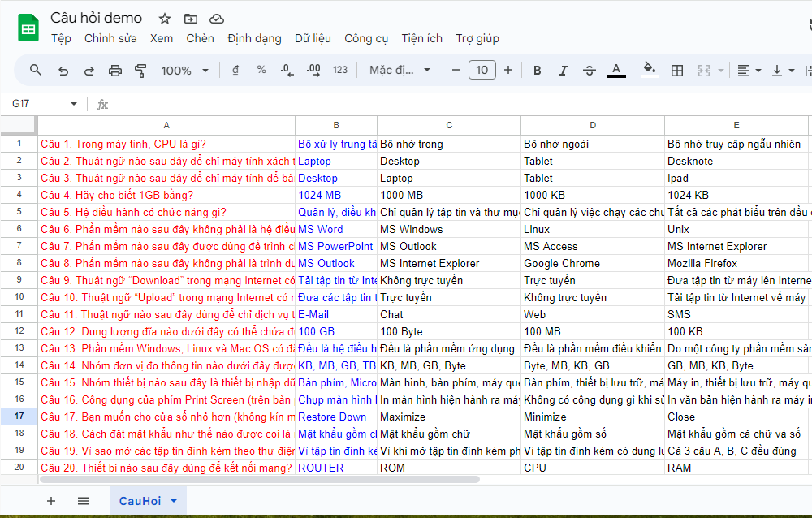This screenshot has height=518, width=812.
Task: Click the merge cells icon
Action: [704, 71]
